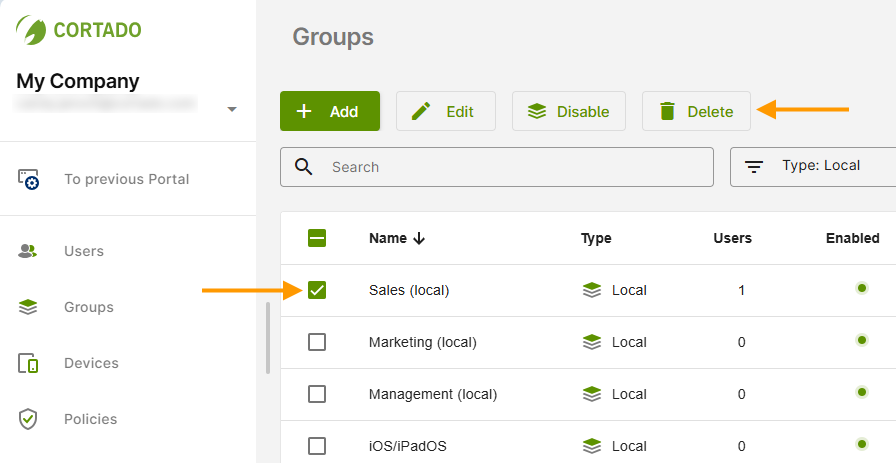Go to previous Portal link
Image resolution: width=896 pixels, height=463 pixels.
[x=126, y=179]
